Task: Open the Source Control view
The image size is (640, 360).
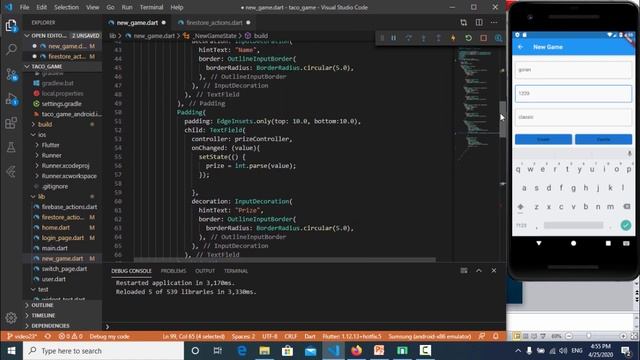Action: [x=11, y=74]
